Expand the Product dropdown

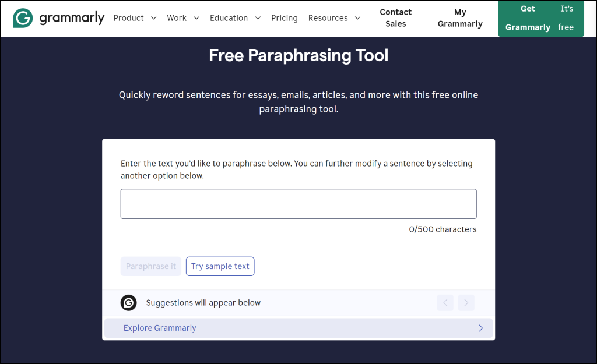(135, 18)
